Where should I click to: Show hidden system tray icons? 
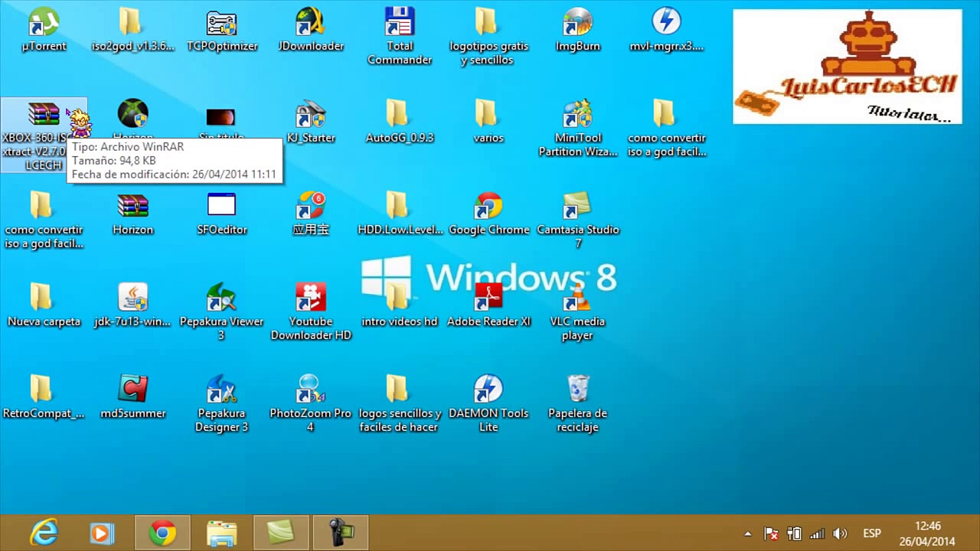click(748, 533)
